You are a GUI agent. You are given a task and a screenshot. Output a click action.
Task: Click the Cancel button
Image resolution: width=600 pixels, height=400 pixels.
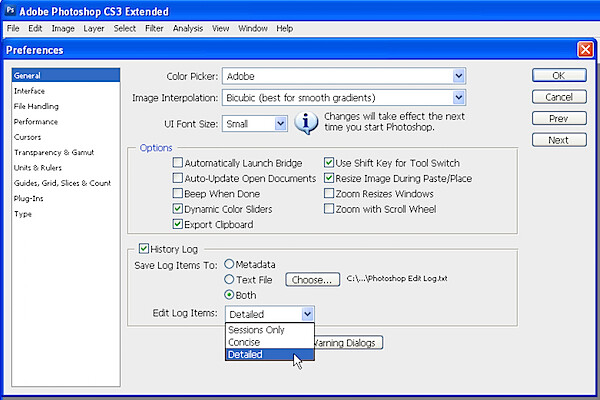click(x=559, y=97)
